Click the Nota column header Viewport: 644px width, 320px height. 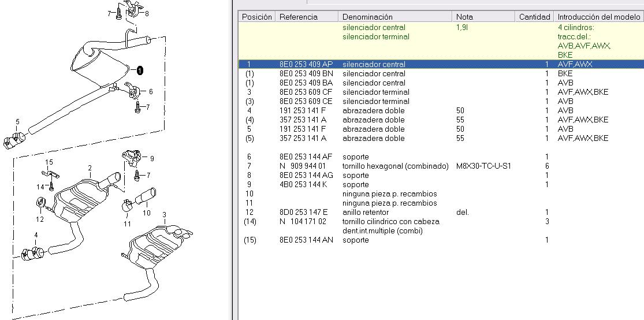(464, 17)
